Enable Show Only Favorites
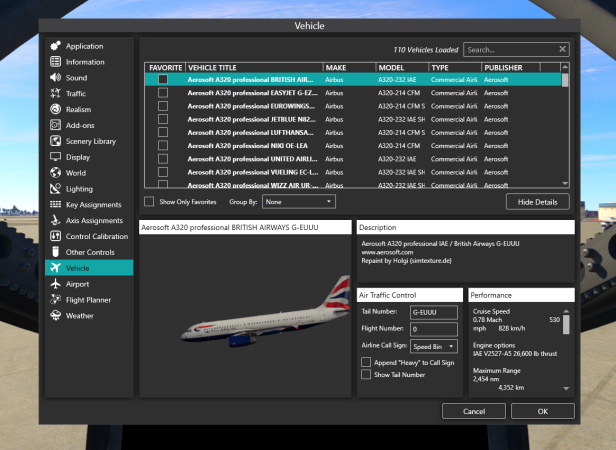This screenshot has height=450, width=616. tap(149, 202)
